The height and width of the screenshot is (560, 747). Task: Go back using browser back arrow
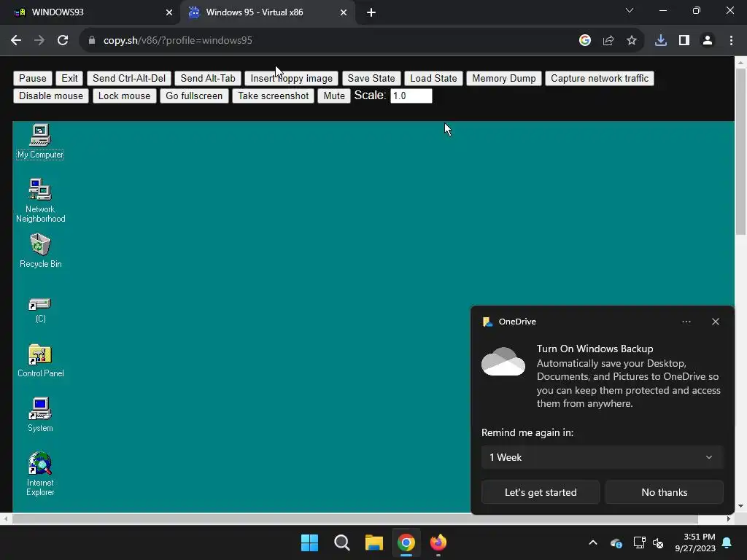tap(16, 41)
